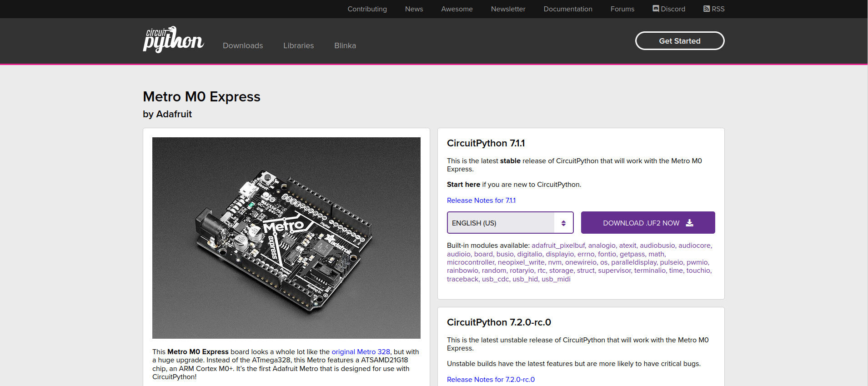This screenshot has width=868, height=386.
Task: Click the Metro M0 Express board photo
Action: click(286, 238)
